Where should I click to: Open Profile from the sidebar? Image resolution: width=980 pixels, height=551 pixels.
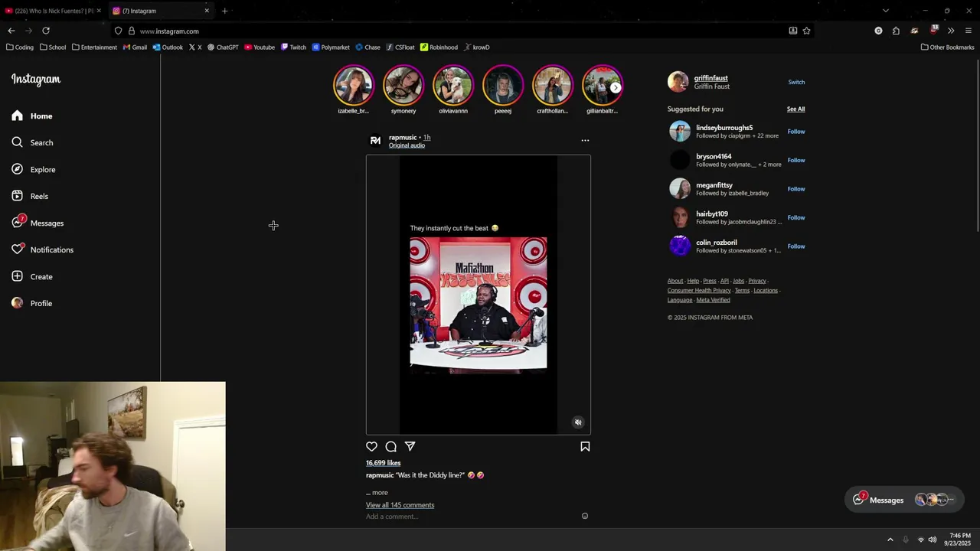(x=32, y=303)
